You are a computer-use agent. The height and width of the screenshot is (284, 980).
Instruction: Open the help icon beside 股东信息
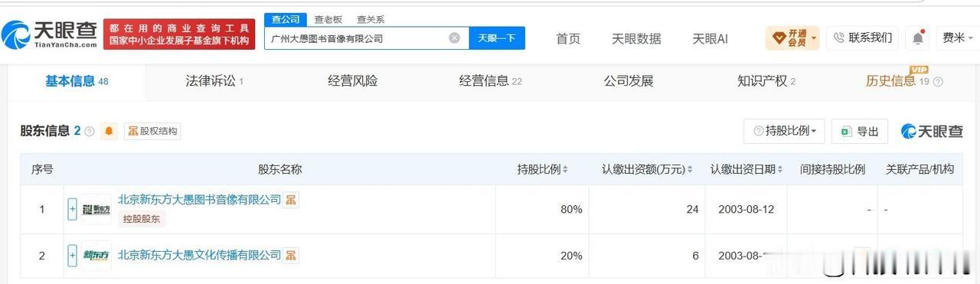click(x=90, y=132)
